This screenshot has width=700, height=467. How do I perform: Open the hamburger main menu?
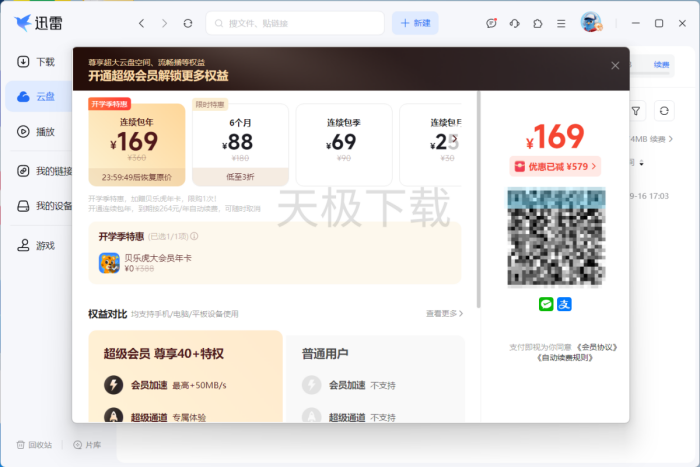coord(561,23)
